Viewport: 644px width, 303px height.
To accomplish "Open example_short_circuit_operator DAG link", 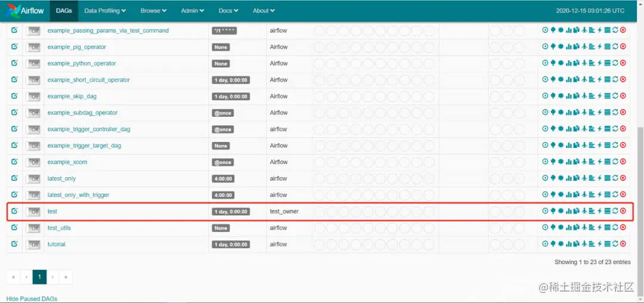I will [89, 80].
